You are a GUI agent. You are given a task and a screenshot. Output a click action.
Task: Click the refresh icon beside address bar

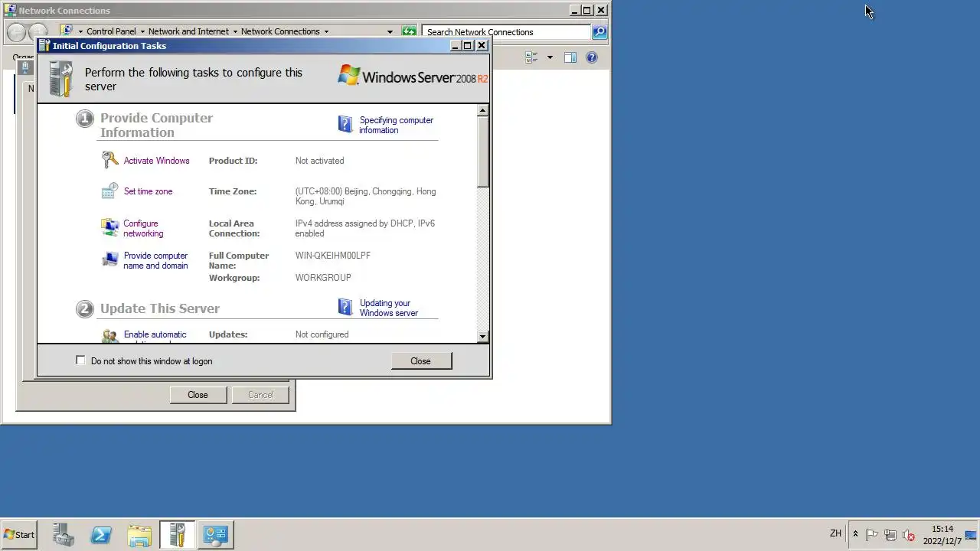(x=410, y=31)
